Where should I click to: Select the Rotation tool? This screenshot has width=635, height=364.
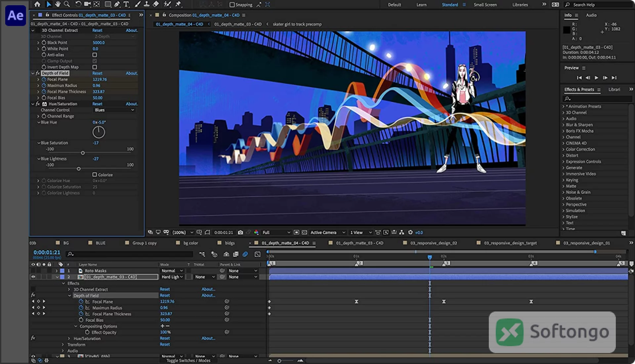78,4
